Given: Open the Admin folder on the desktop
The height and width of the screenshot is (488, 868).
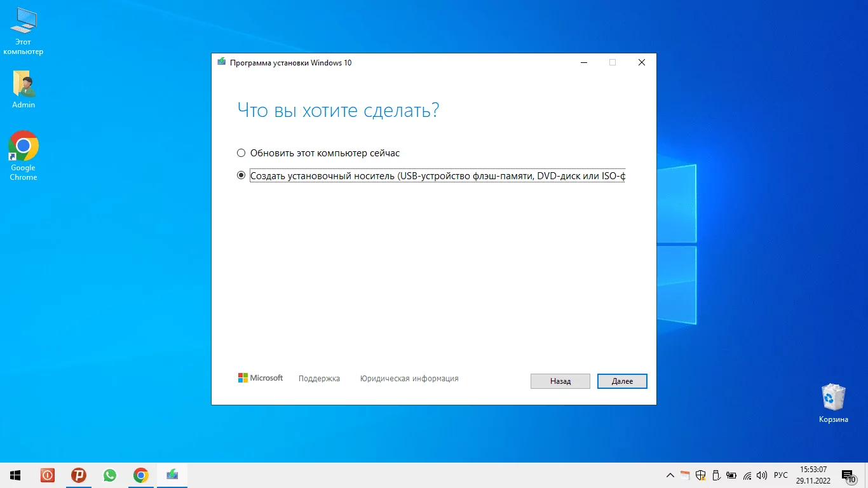Looking at the screenshot, I should pos(24,89).
